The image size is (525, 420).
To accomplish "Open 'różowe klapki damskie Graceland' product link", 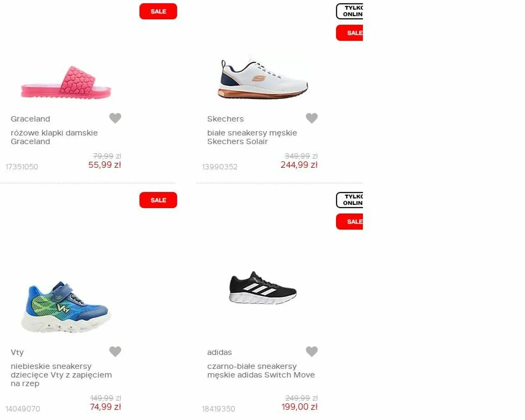I will click(54, 137).
